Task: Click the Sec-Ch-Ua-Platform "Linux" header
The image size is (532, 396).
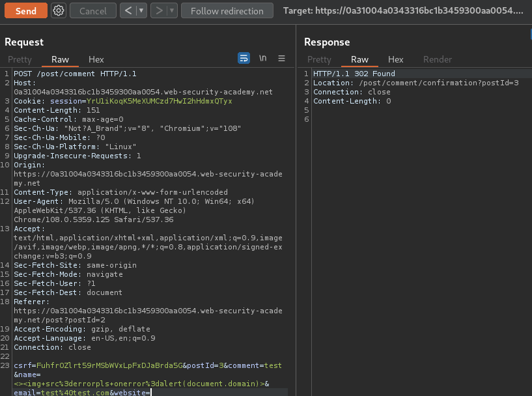Action: [x=75, y=147]
